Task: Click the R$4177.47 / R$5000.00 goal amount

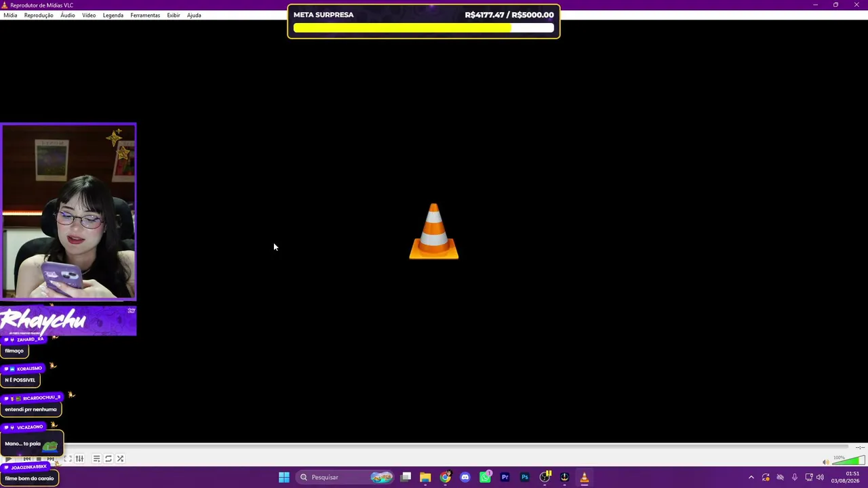Action: tap(509, 15)
